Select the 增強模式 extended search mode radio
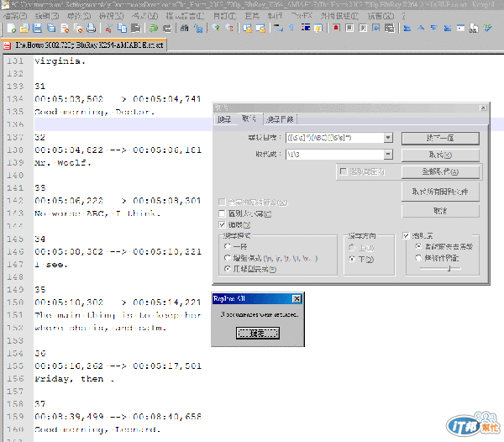The height and width of the screenshot is (442, 504). point(228,258)
